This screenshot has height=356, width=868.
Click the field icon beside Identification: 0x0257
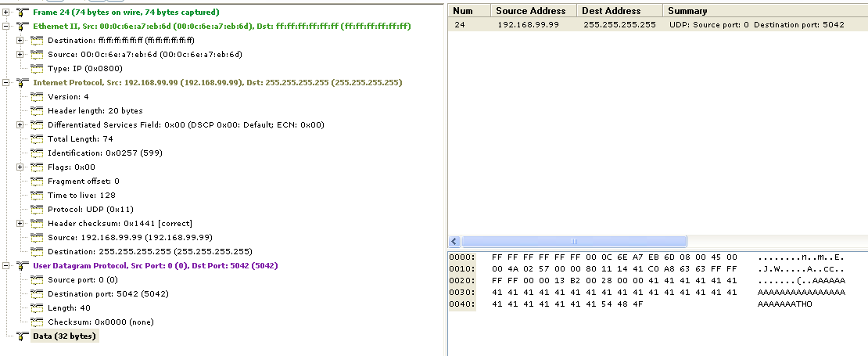point(37,153)
